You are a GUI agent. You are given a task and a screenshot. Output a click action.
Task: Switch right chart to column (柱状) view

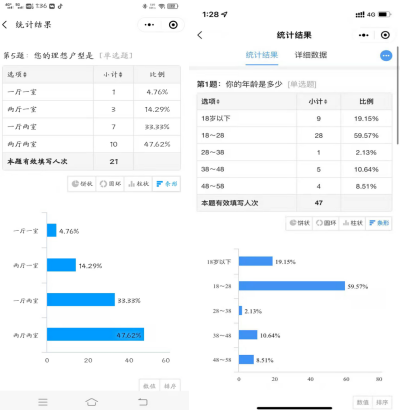coord(353,223)
